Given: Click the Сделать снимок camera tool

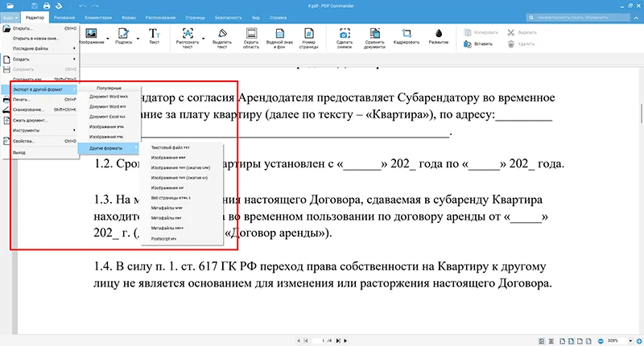Looking at the screenshot, I should point(345,38).
